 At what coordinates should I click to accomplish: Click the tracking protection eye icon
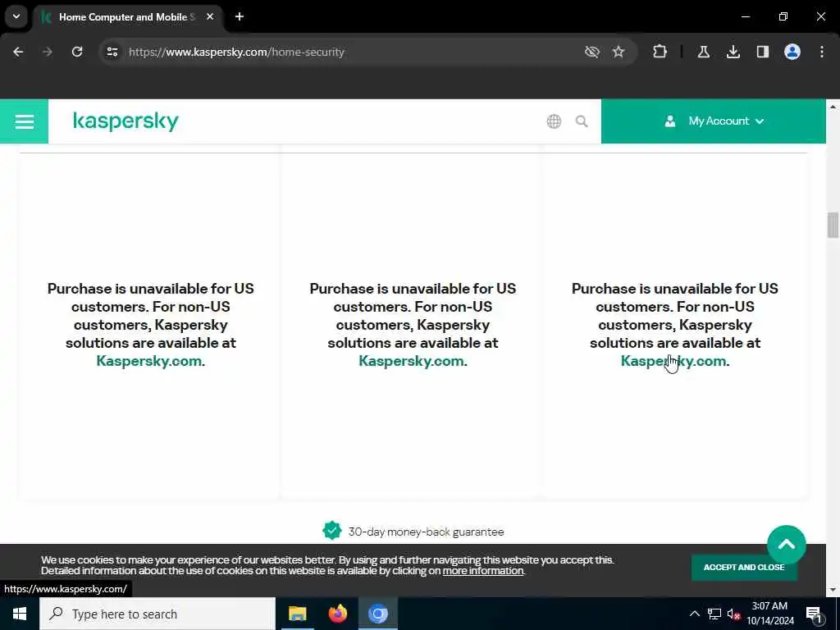[591, 52]
